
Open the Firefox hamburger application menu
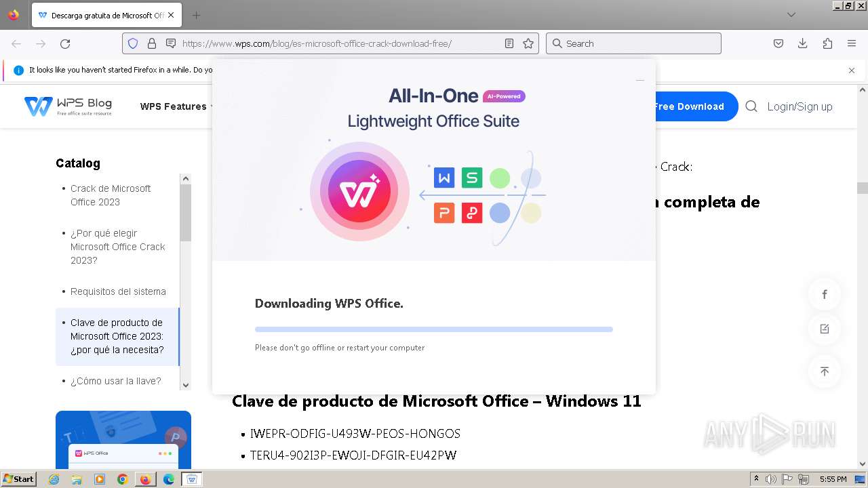[x=852, y=43]
